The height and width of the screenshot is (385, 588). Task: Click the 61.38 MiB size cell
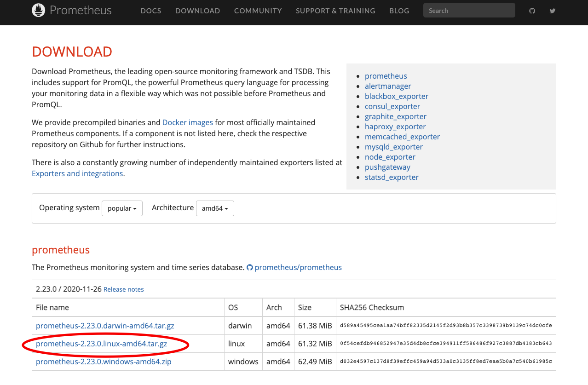pos(315,326)
